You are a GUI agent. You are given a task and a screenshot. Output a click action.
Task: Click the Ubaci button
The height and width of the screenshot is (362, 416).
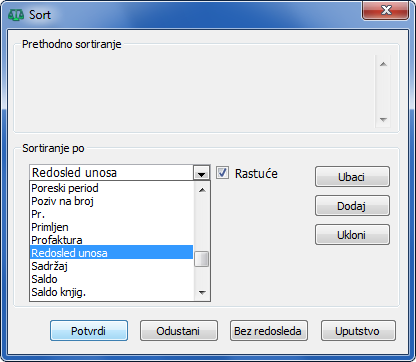click(x=352, y=177)
